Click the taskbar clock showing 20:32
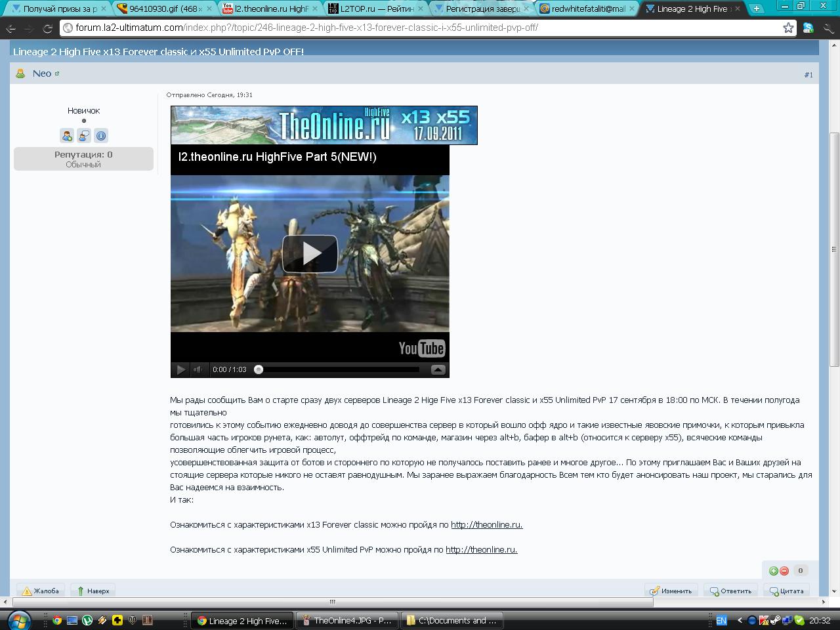Image resolution: width=840 pixels, height=630 pixels. [820, 620]
